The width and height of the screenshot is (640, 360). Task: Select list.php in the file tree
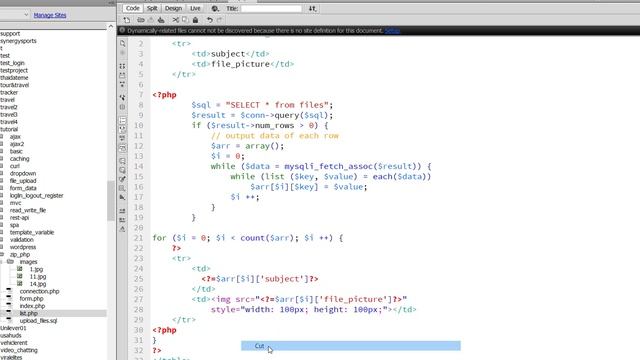click(x=29, y=313)
